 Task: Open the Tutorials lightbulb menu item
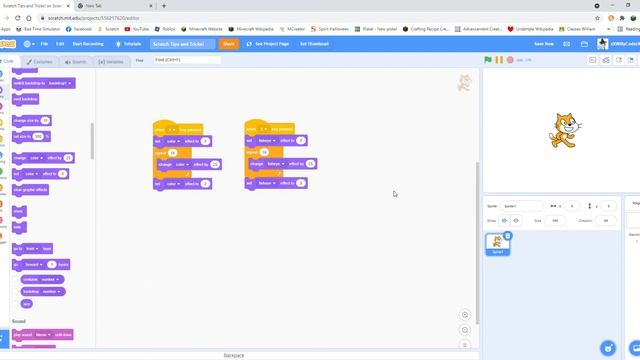pyautogui.click(x=129, y=44)
